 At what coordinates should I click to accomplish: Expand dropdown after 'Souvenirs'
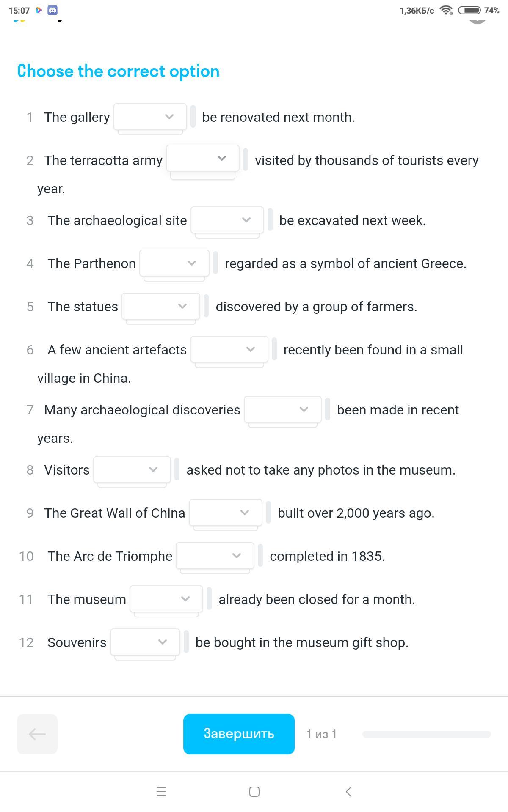145,642
